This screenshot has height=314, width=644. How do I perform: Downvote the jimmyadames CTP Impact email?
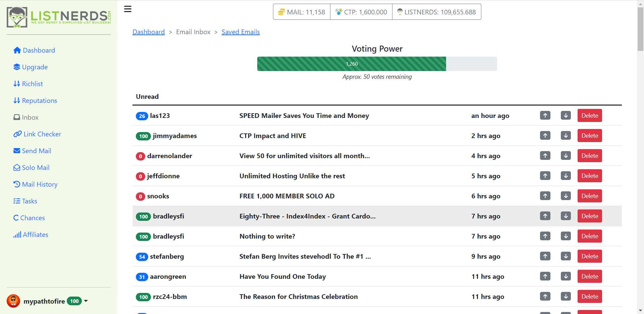pyautogui.click(x=566, y=135)
